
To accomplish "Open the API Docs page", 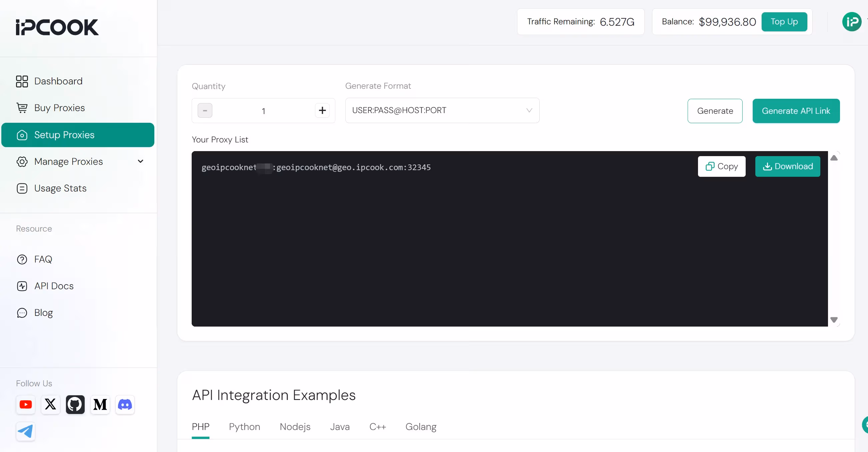I will [54, 286].
